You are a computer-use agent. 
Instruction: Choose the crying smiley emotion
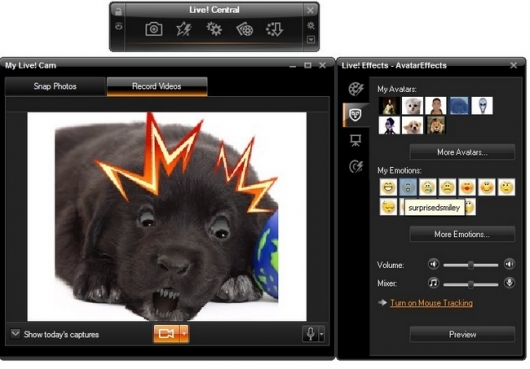coord(428,187)
